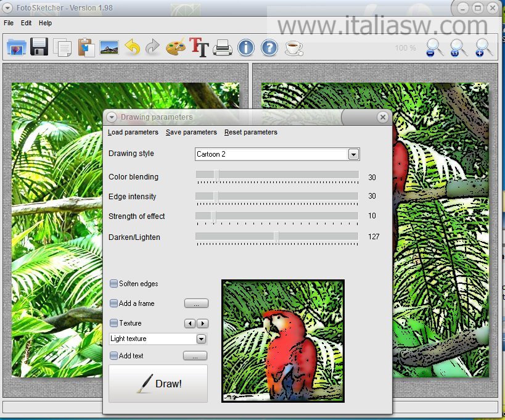Click the Edge intensity slider handle
Image resolution: width=505 pixels, height=420 pixels.
216,197
